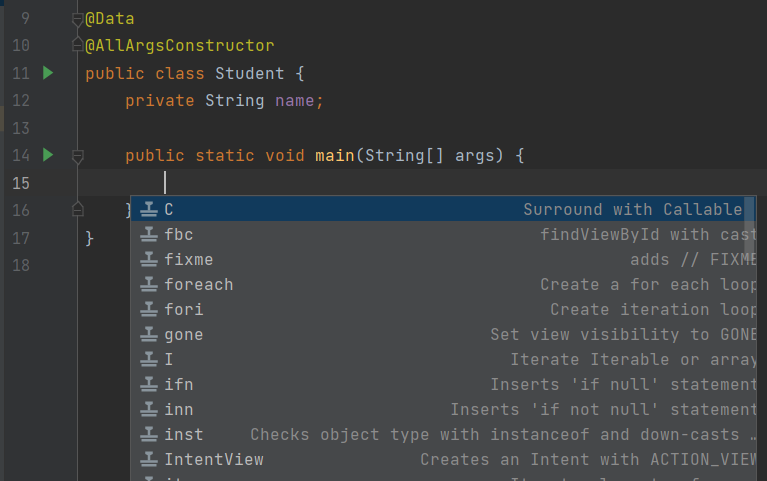
Task: Click the fold end marker on line 16
Action: point(78,209)
